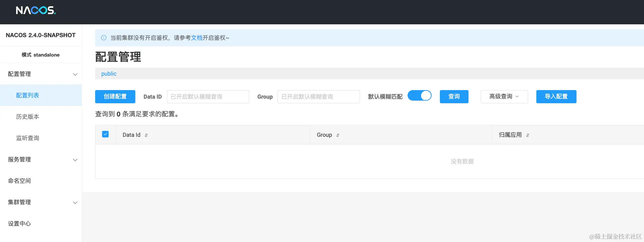
Task: Select the public namespace tab
Action: (x=109, y=74)
